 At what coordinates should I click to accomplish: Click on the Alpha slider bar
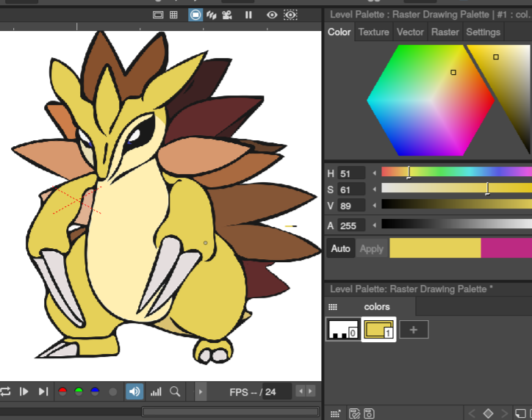coord(456,224)
